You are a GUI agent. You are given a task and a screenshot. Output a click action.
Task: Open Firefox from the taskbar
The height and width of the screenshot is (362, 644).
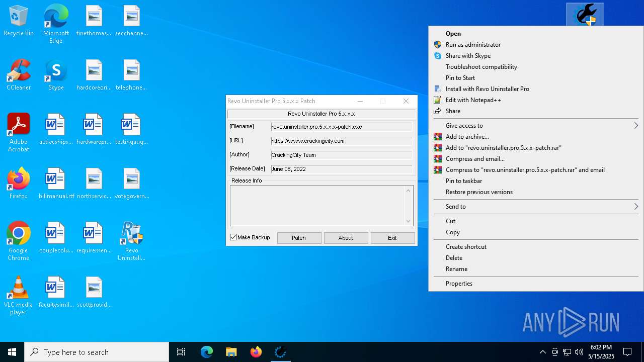click(256, 352)
